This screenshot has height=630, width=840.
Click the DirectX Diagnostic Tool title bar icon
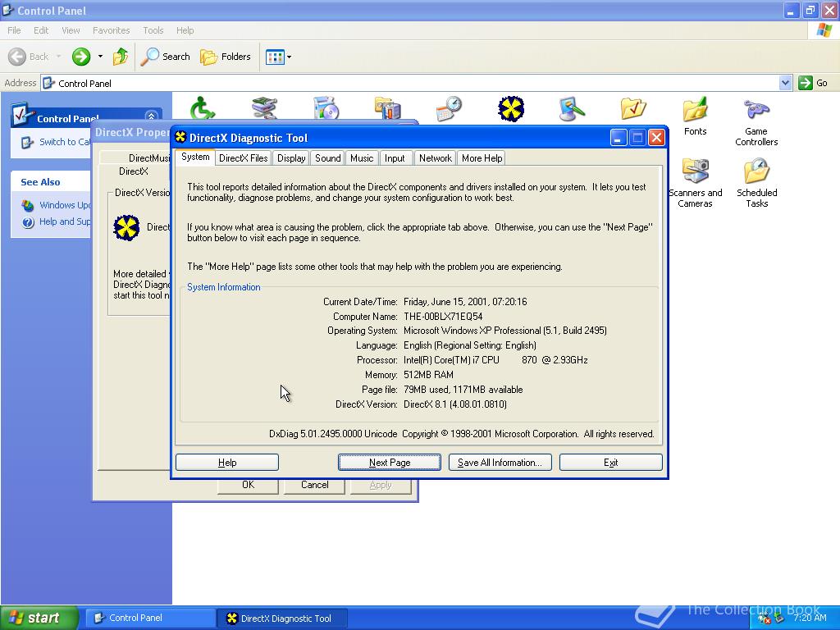(x=180, y=137)
